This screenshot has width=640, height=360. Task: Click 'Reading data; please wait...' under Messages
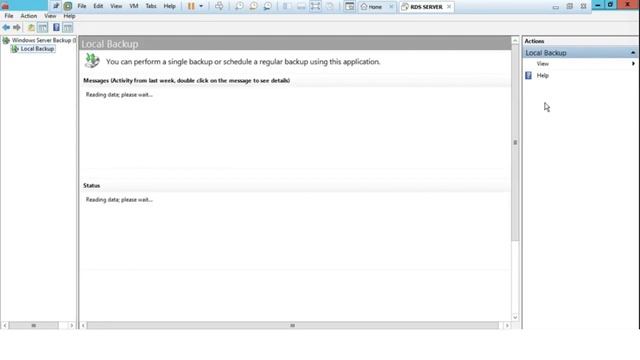pyautogui.click(x=119, y=95)
